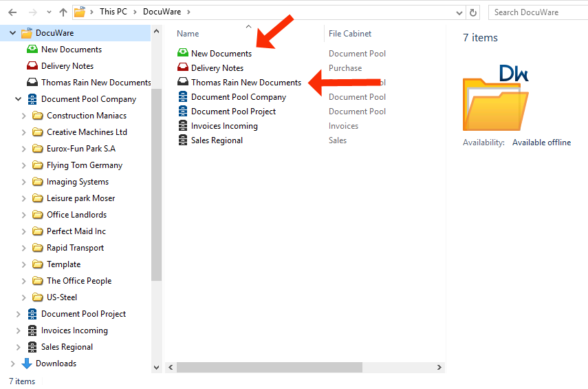Expand Imaging Systems folder
Screen dimensions: 588x389
point(23,182)
